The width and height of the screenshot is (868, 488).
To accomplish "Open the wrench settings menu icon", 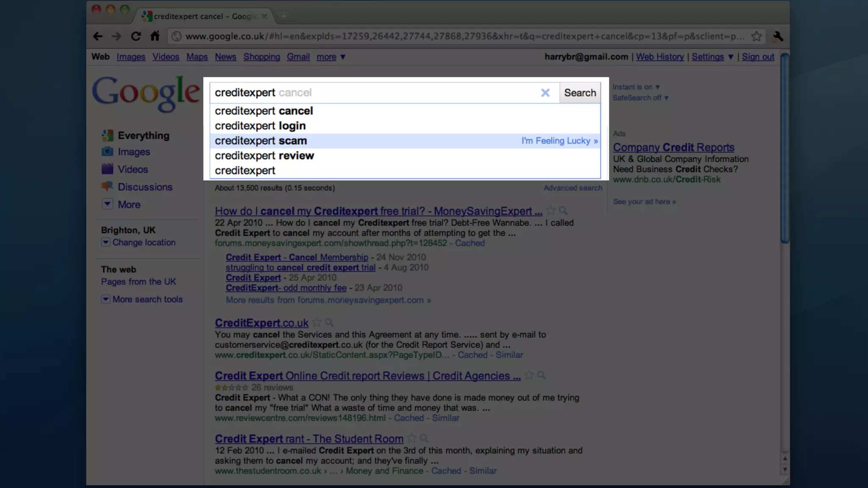I will [x=778, y=36].
